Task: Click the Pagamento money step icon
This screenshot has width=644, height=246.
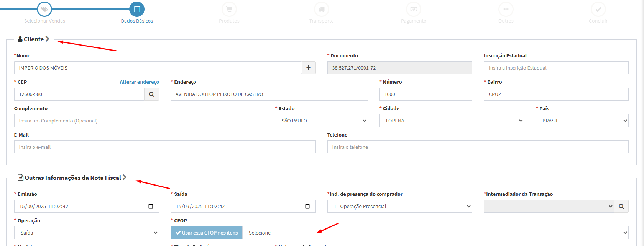Action: [x=414, y=9]
